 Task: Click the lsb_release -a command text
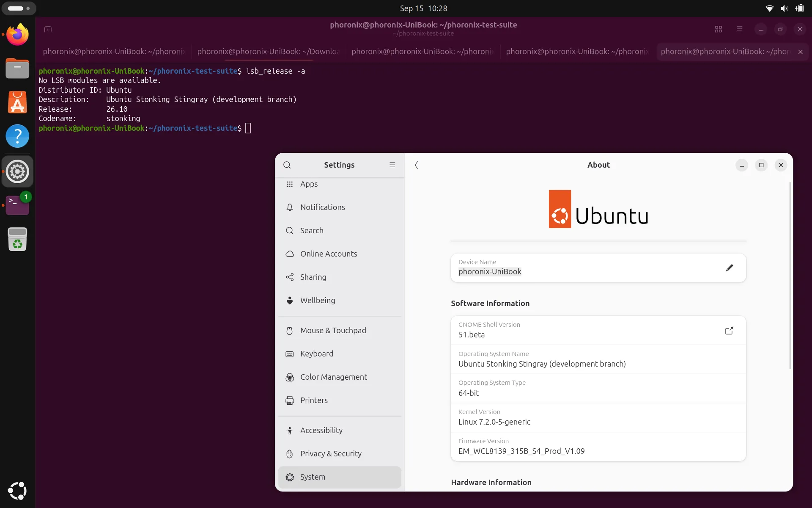click(275, 71)
